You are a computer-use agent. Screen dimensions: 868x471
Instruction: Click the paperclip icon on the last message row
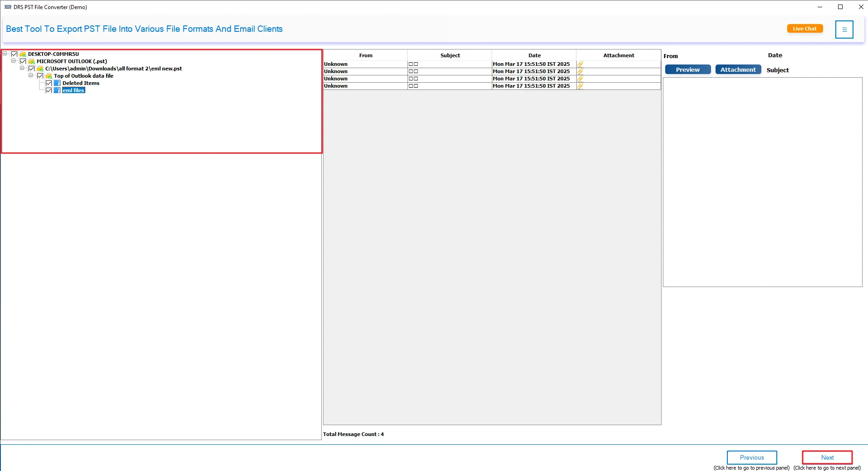point(580,86)
